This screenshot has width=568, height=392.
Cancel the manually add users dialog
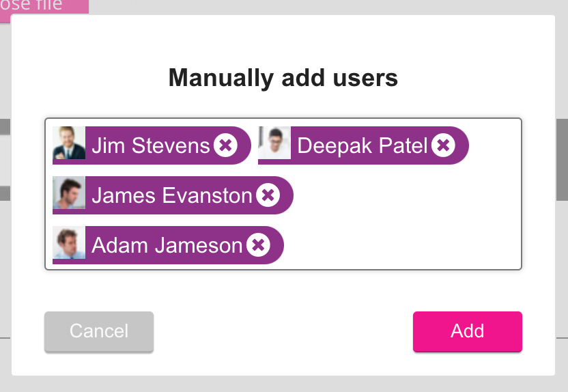point(99,331)
